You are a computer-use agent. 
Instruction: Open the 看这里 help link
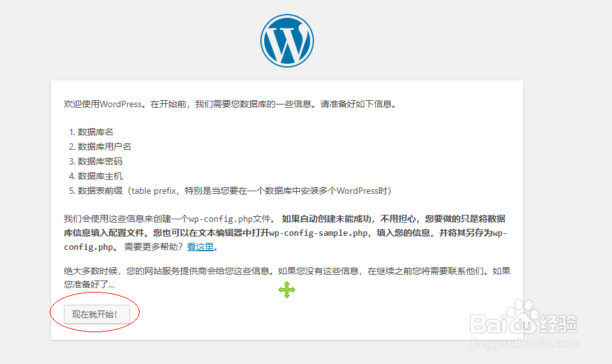coord(200,247)
